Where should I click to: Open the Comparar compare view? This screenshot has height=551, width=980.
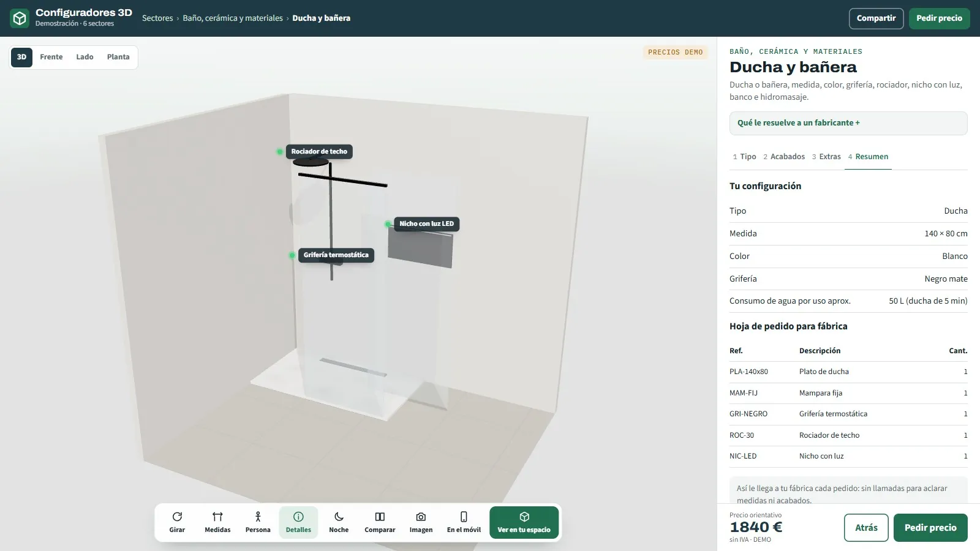pyautogui.click(x=380, y=522)
